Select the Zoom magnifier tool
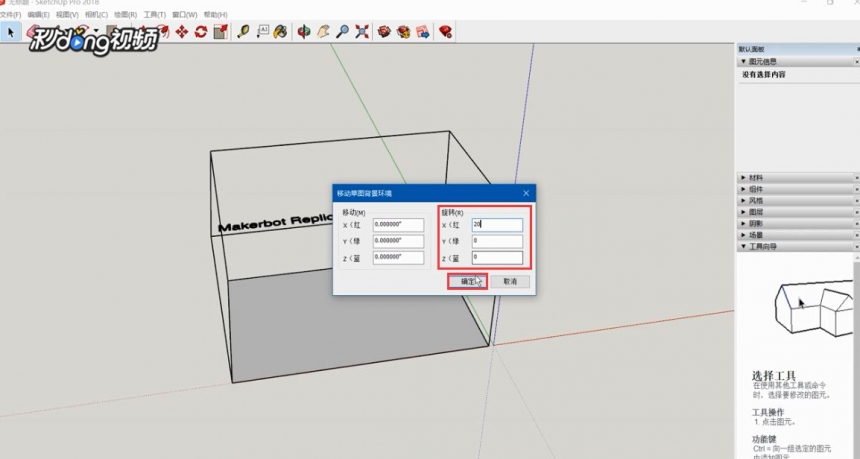The width and height of the screenshot is (860, 459). (342, 32)
